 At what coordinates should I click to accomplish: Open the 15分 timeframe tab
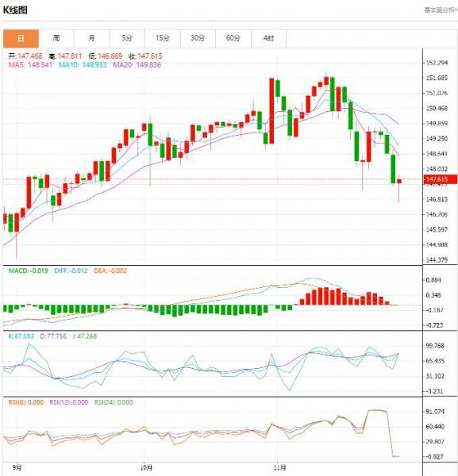163,39
